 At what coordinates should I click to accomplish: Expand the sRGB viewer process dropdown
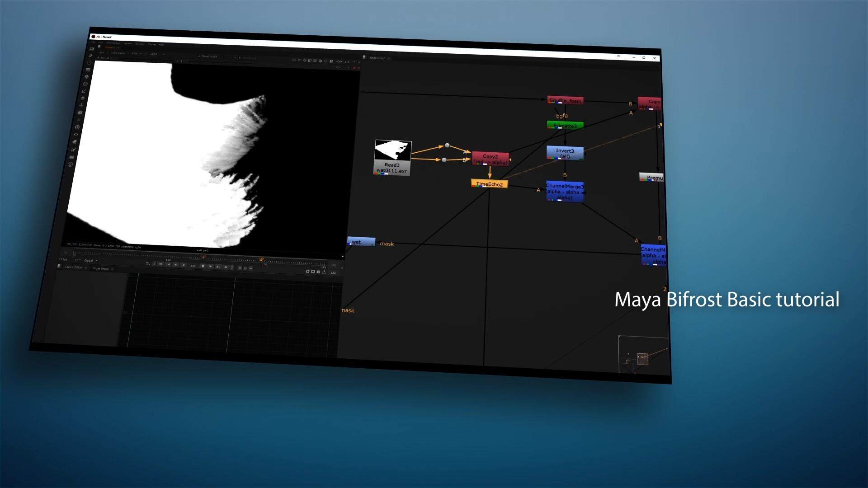[155, 54]
